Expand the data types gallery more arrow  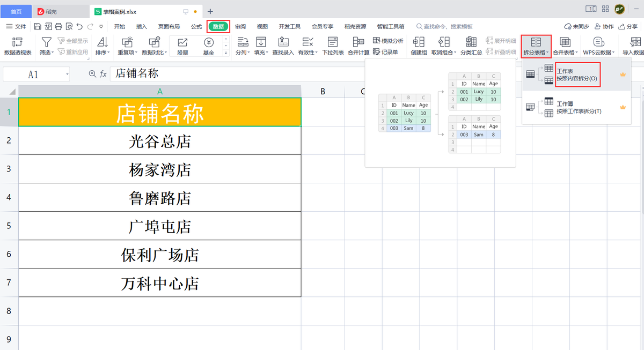coord(226,53)
